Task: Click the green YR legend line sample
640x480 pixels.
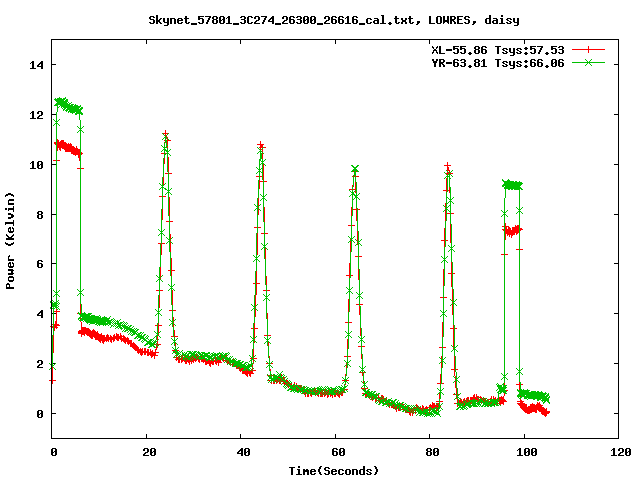Action: click(x=588, y=62)
